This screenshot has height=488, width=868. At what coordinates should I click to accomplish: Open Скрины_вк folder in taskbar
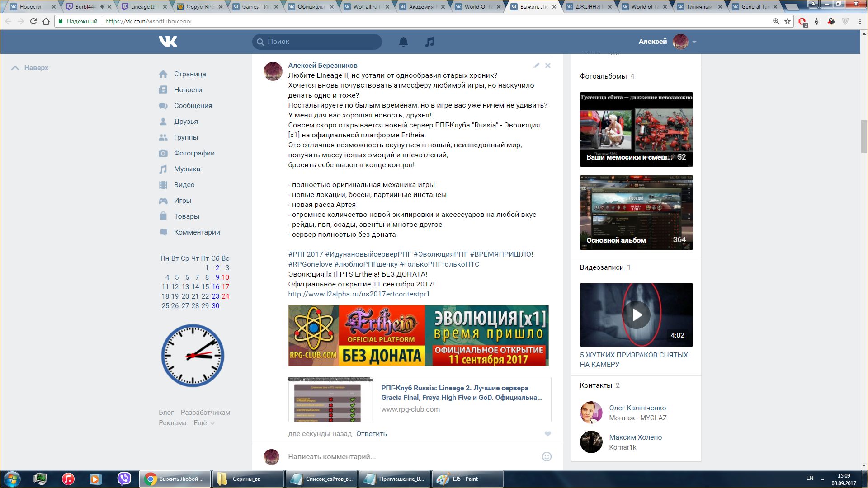pyautogui.click(x=248, y=479)
